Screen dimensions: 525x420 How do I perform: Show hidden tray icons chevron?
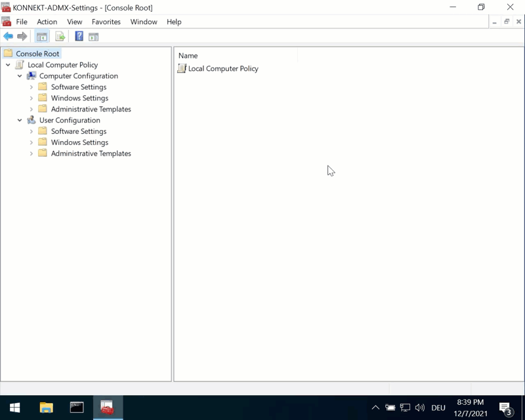click(375, 408)
